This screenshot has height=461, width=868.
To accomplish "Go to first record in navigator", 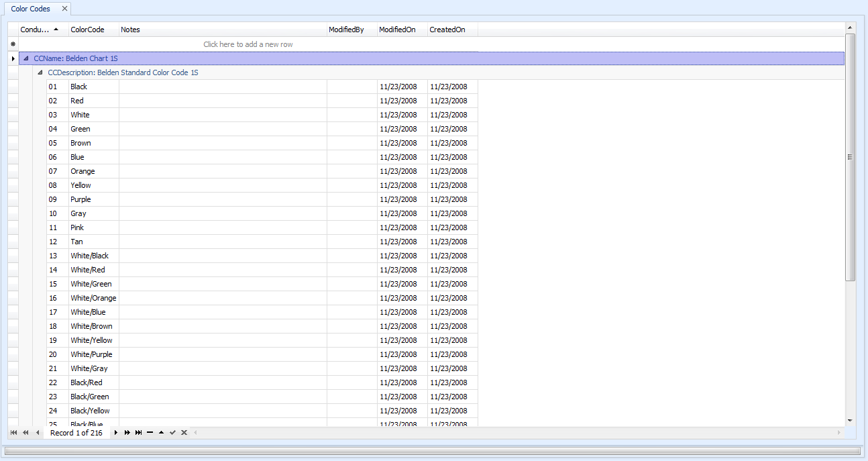I will [13, 433].
